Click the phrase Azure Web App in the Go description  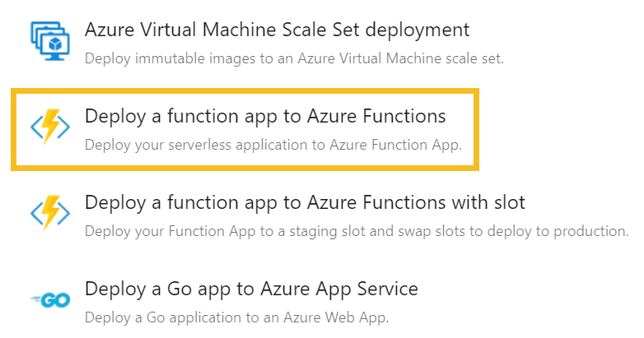(x=336, y=318)
